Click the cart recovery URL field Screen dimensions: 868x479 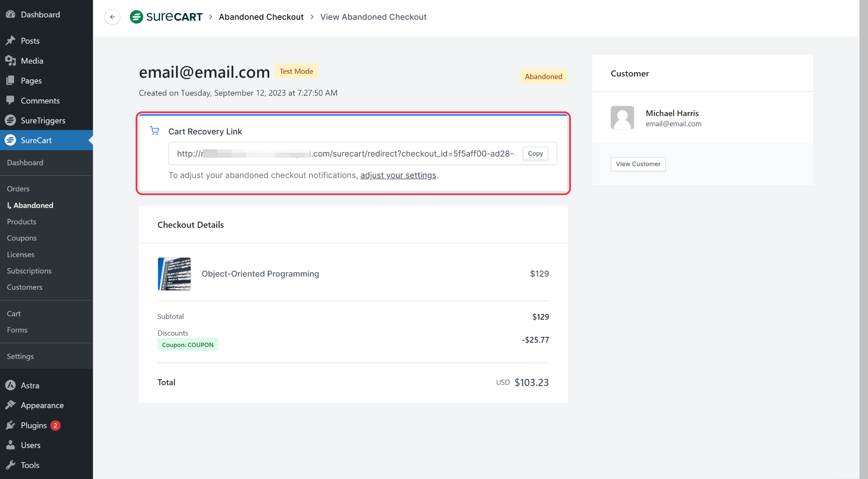[x=345, y=154]
